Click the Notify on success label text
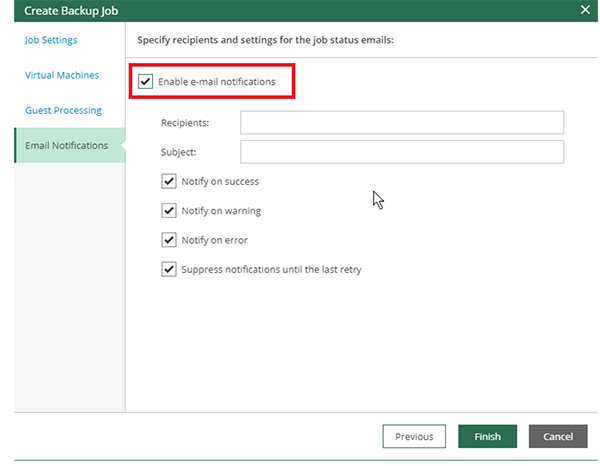 point(220,181)
